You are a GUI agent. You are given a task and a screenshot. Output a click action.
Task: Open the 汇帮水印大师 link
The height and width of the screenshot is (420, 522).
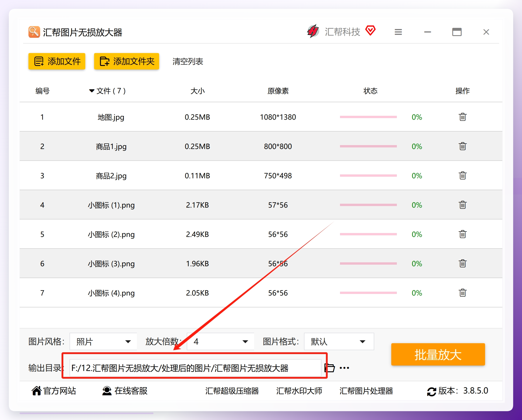pyautogui.click(x=299, y=391)
